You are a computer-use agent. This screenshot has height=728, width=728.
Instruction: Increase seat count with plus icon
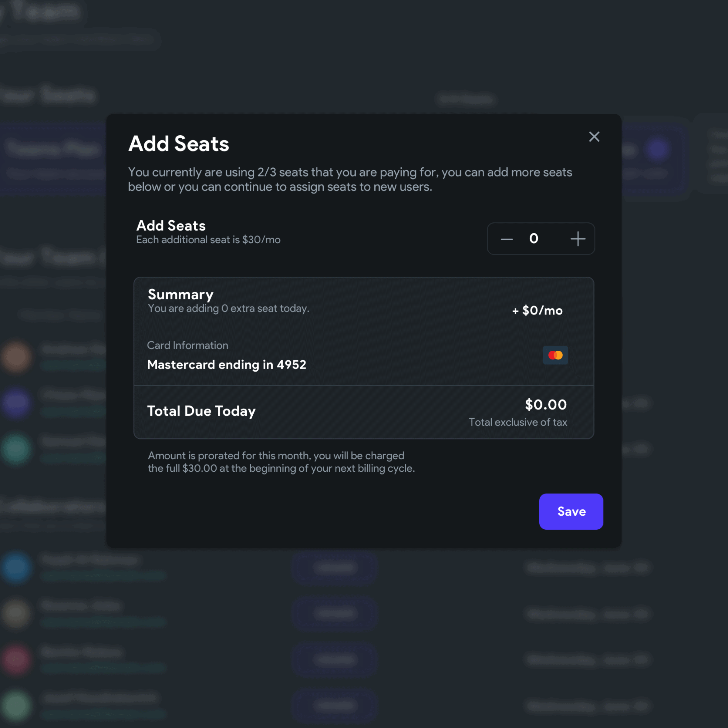tap(578, 239)
